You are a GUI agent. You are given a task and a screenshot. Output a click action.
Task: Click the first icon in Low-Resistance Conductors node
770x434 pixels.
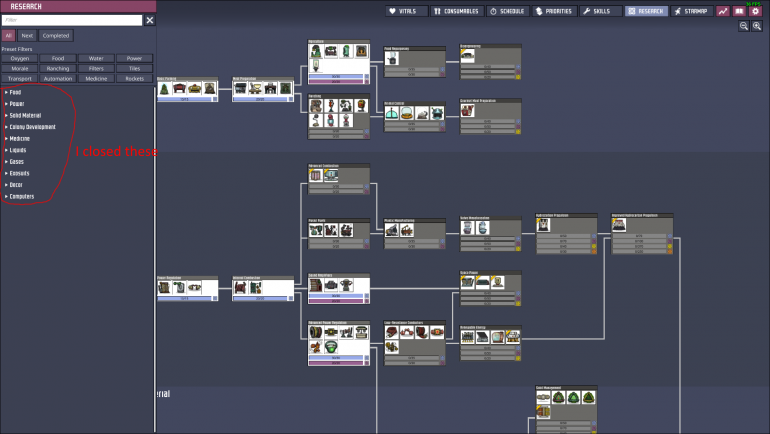(x=391, y=332)
